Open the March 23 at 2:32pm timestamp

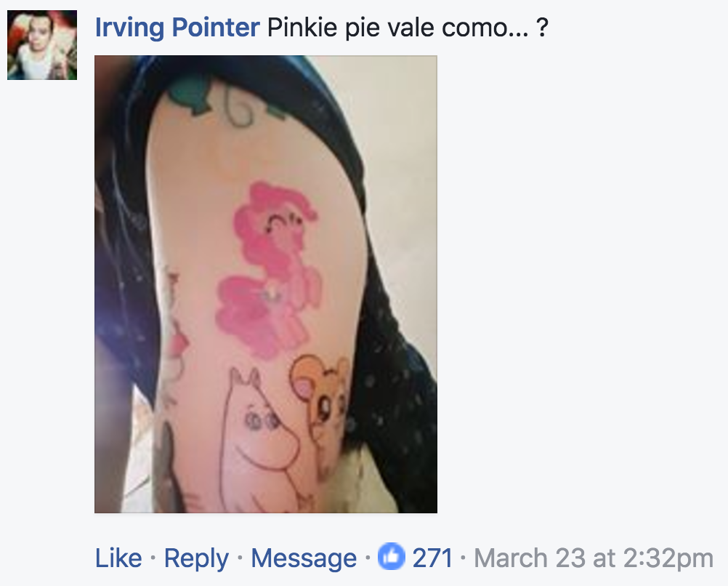[x=594, y=558]
